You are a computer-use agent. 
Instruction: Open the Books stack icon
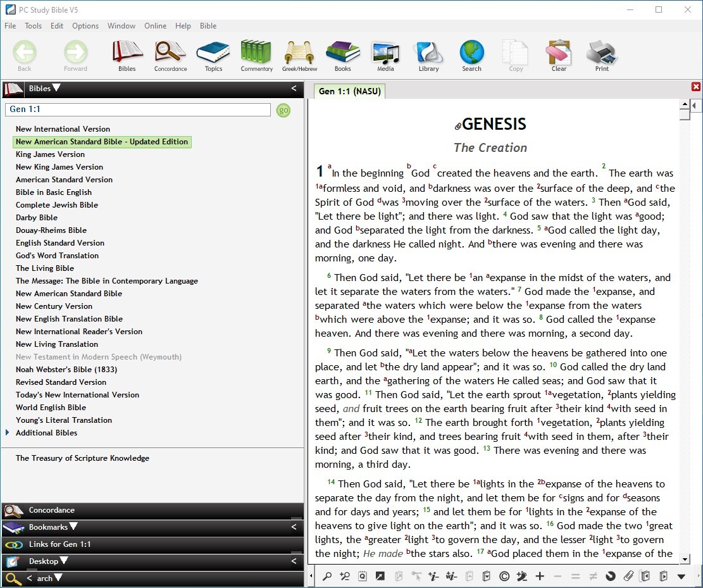pyautogui.click(x=342, y=56)
